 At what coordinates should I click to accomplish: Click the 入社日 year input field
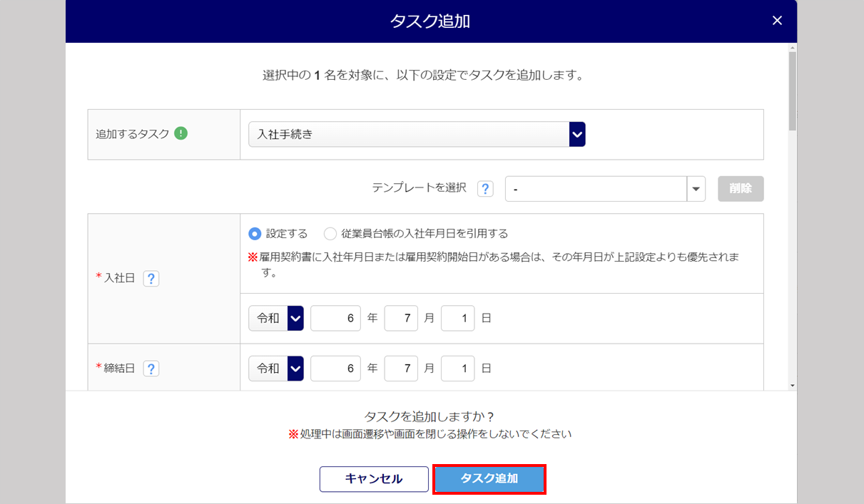[336, 318]
